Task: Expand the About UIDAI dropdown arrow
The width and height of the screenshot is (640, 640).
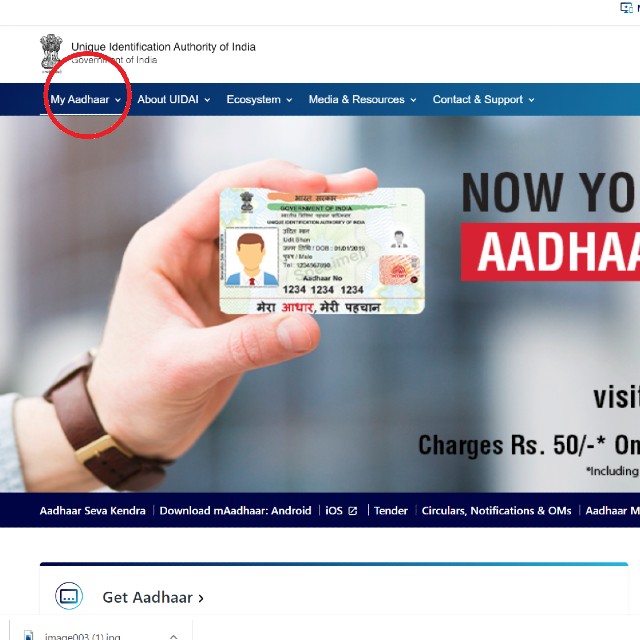Action: point(207,100)
